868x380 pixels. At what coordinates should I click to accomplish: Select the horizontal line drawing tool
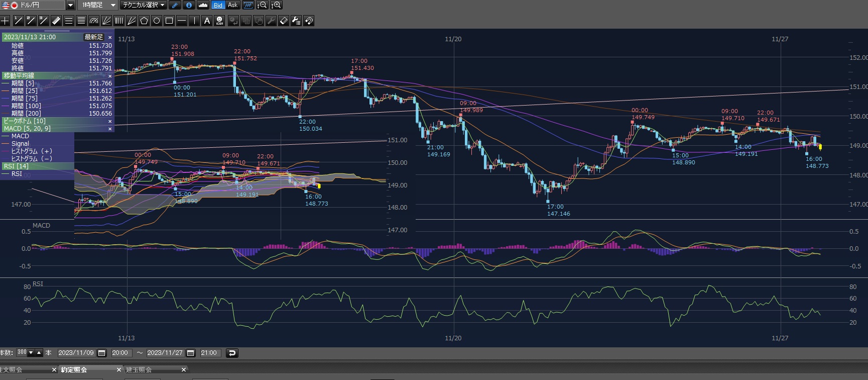(182, 21)
